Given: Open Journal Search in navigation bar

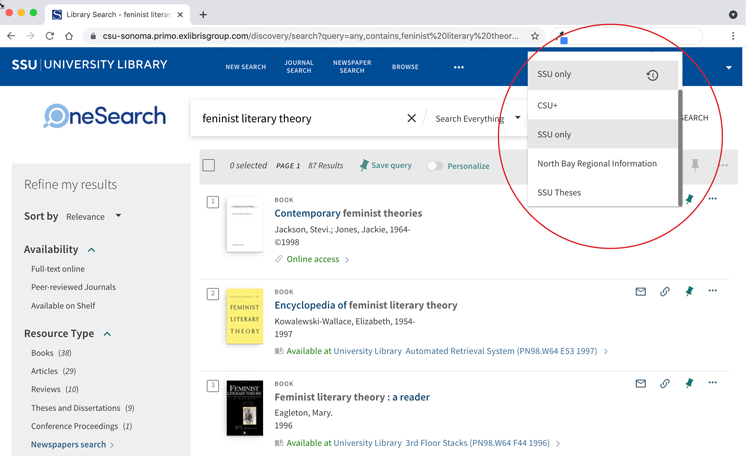Looking at the screenshot, I should [299, 67].
